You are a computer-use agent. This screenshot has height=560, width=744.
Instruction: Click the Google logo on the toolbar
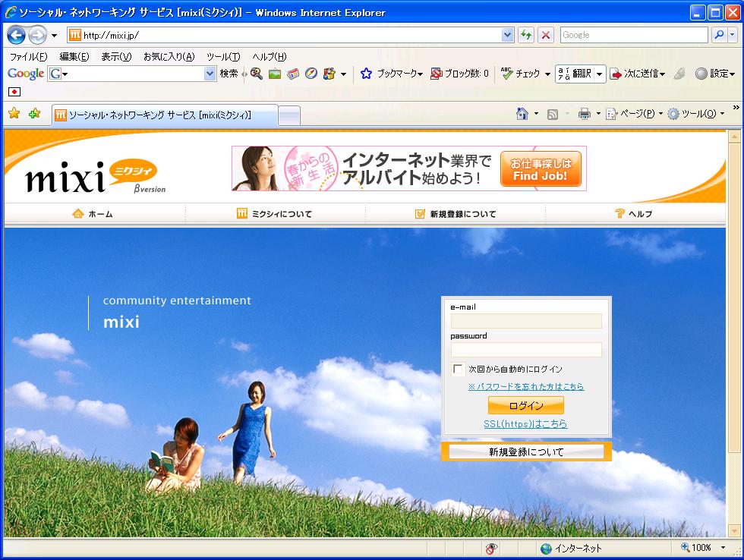[x=26, y=74]
